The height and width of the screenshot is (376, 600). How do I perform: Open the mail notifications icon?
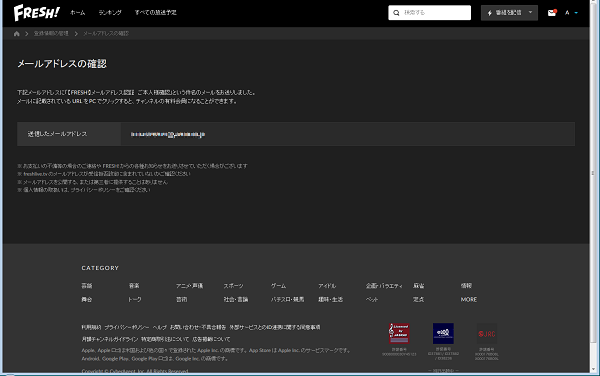click(552, 13)
